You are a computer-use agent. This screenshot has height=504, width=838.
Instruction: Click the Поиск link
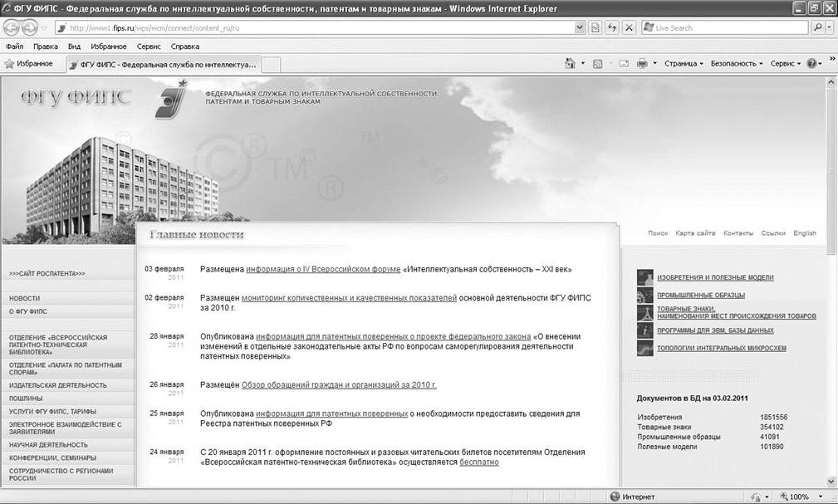pyautogui.click(x=658, y=233)
